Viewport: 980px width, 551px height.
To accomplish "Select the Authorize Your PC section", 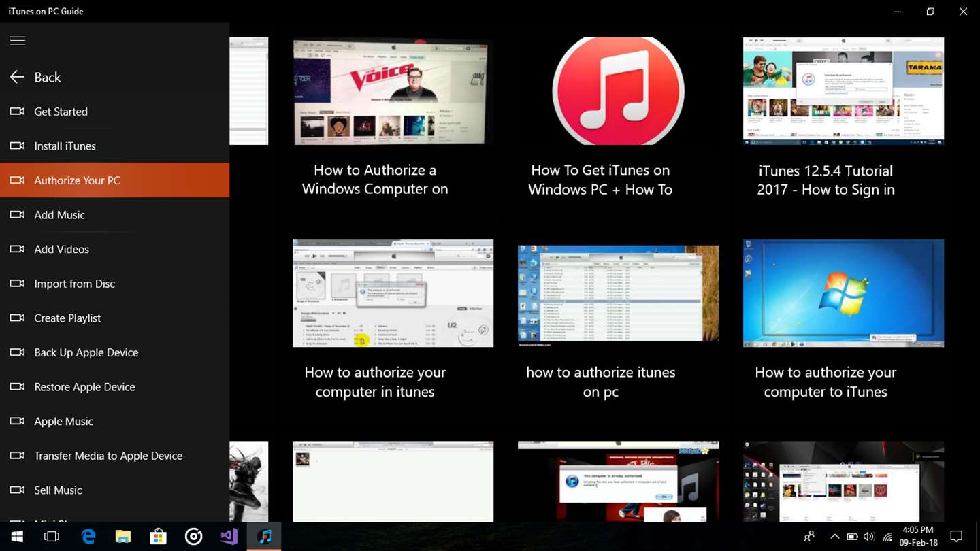I will (x=114, y=180).
